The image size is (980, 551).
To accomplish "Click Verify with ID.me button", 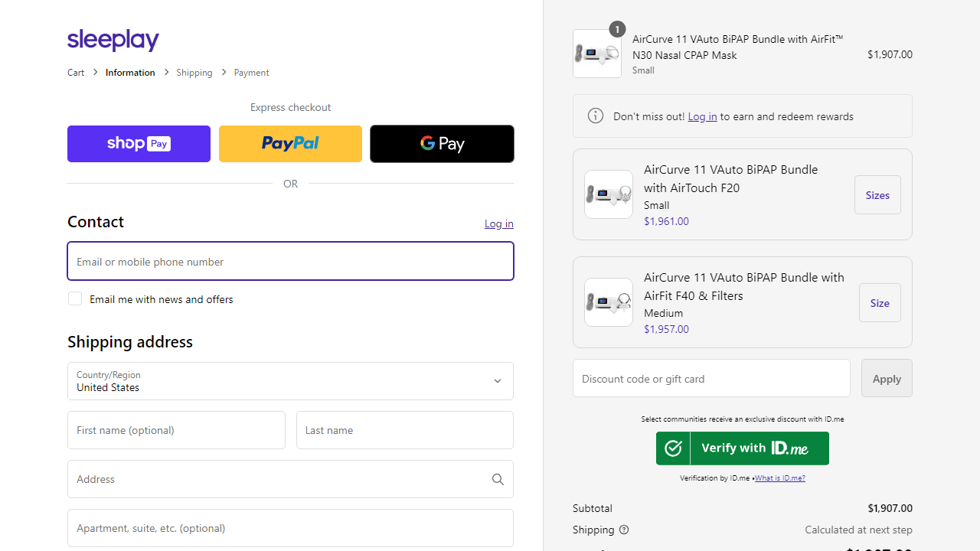I will (x=742, y=448).
